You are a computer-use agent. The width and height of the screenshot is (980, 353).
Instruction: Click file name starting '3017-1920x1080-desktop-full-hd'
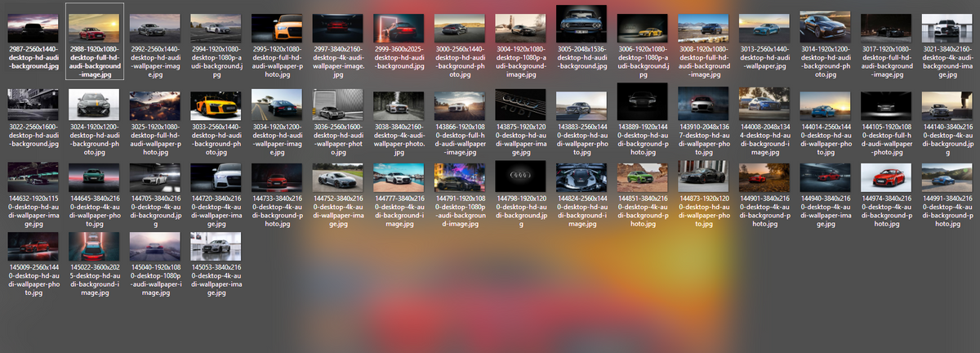(x=888, y=61)
